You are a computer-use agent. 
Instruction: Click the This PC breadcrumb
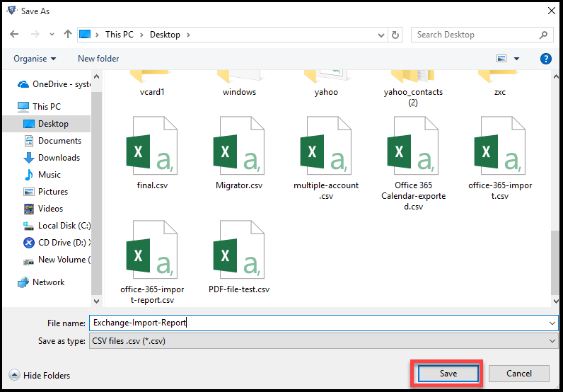pos(120,35)
